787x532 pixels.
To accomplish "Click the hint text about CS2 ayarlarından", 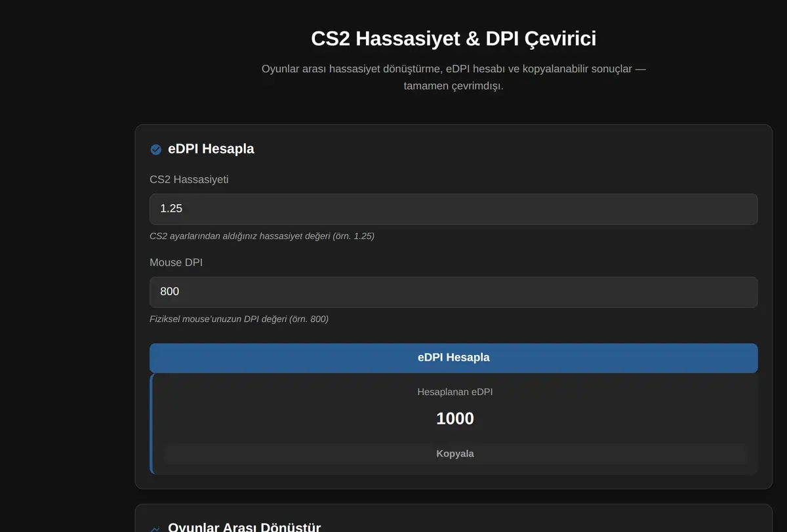I will click(262, 236).
